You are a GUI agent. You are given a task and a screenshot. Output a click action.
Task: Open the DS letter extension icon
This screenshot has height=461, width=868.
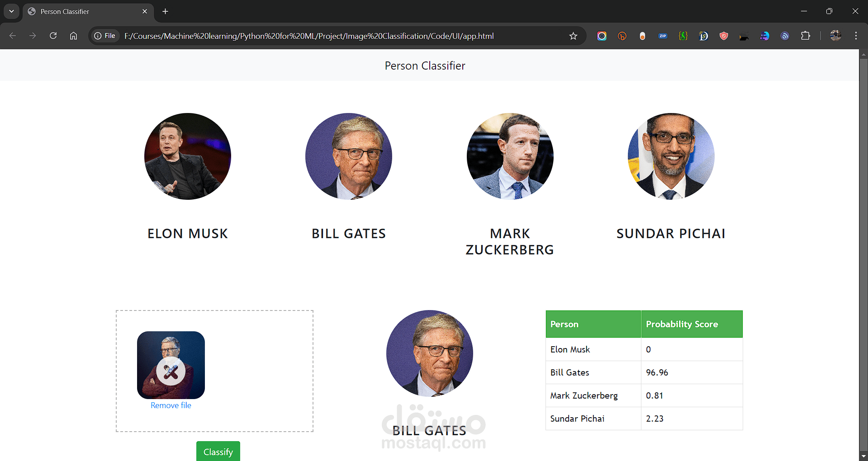(703, 36)
